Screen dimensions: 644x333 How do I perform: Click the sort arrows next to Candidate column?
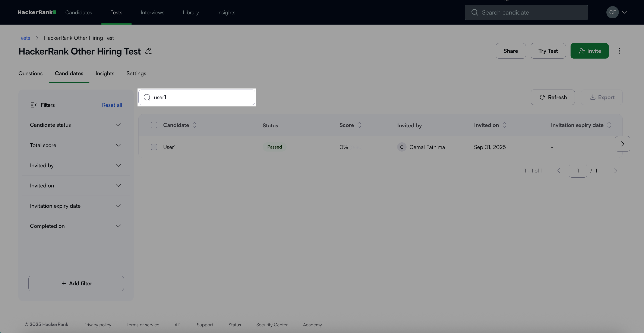[x=194, y=125]
